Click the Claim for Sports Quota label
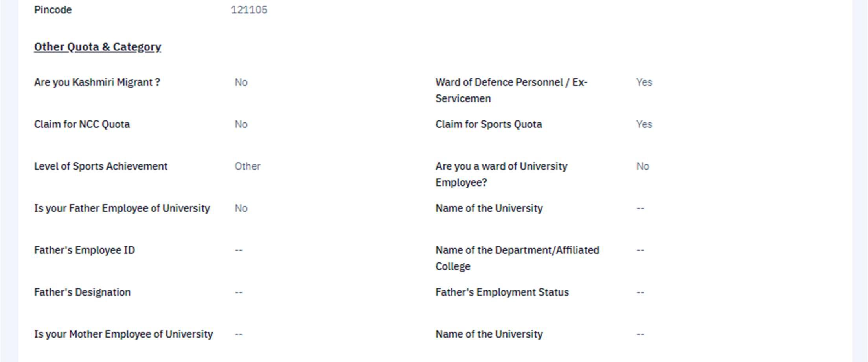This screenshot has height=362, width=868. pyautogui.click(x=489, y=124)
